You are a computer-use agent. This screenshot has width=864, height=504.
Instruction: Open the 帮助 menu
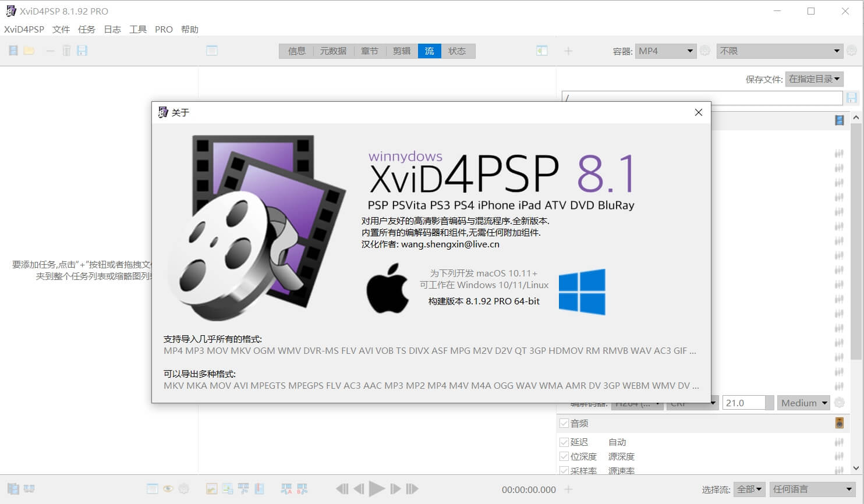[190, 29]
